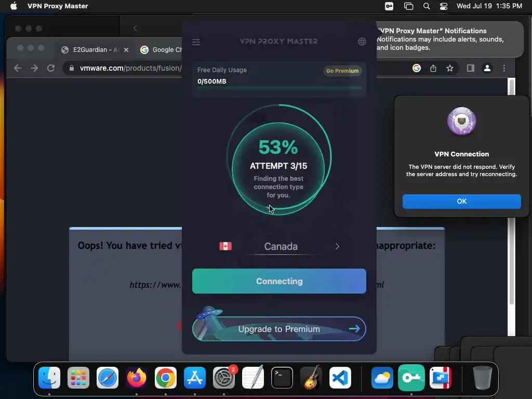Click the Google icon in Chrome toolbar
The width and height of the screenshot is (532, 399).
tap(417, 68)
